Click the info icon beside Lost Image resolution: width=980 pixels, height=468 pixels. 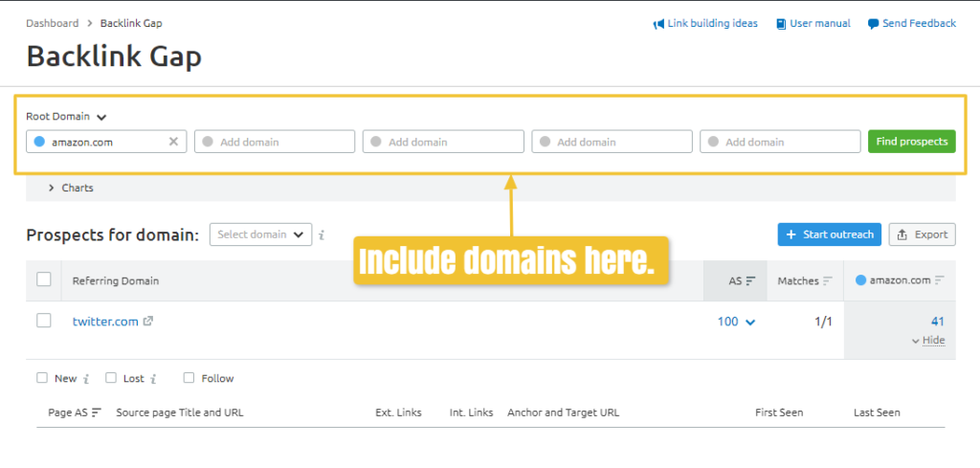[x=153, y=379]
